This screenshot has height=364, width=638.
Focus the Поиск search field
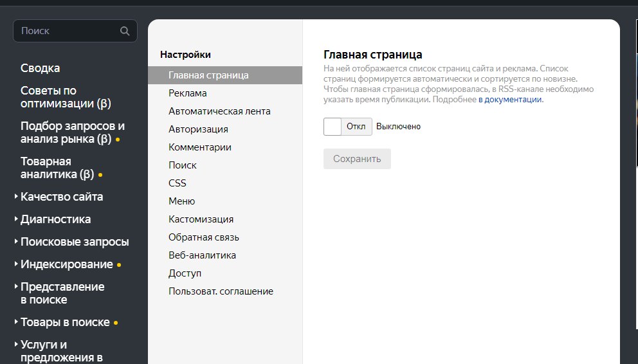click(75, 31)
